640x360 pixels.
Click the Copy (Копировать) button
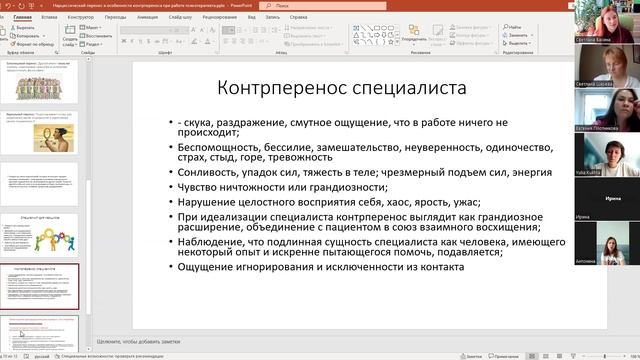click(25, 36)
